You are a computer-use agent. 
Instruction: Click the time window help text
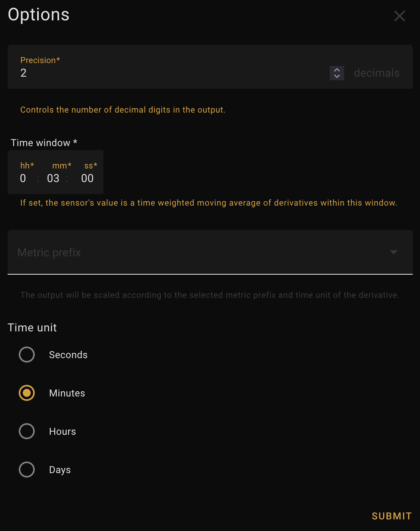(x=208, y=203)
